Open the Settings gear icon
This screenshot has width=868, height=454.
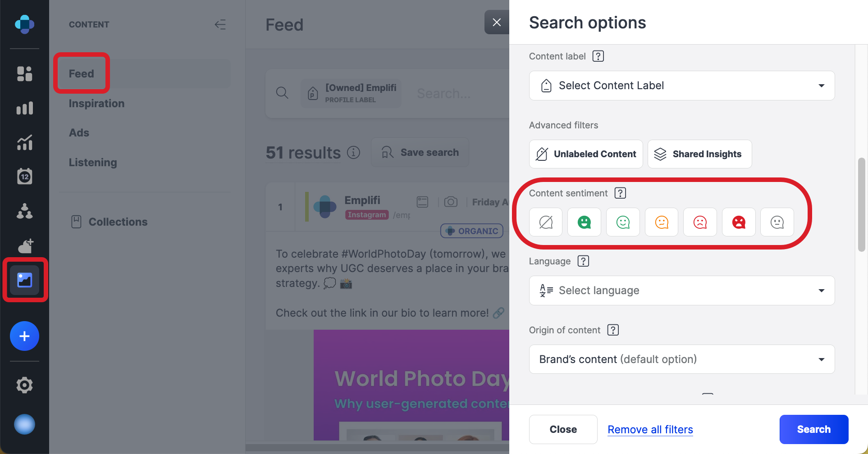click(x=25, y=385)
